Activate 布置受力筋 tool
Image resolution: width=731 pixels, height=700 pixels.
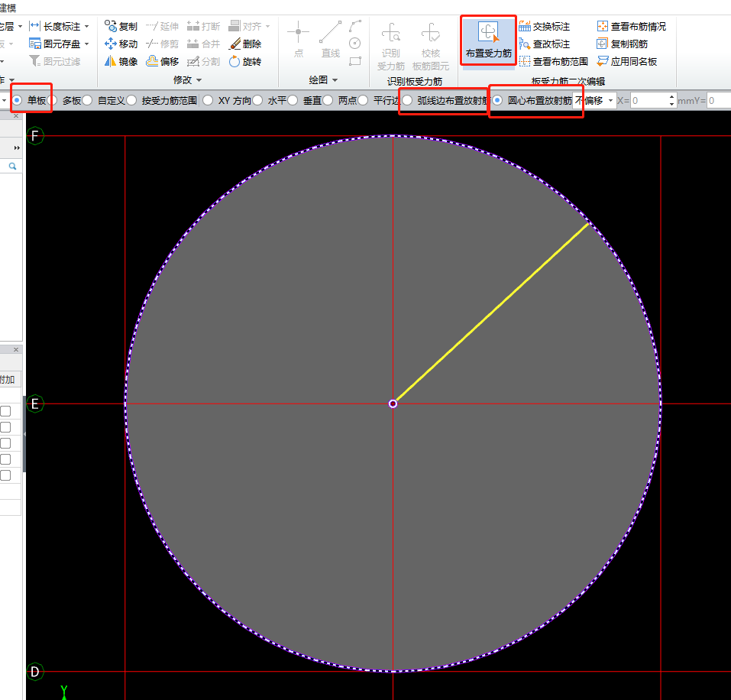pyautogui.click(x=489, y=41)
